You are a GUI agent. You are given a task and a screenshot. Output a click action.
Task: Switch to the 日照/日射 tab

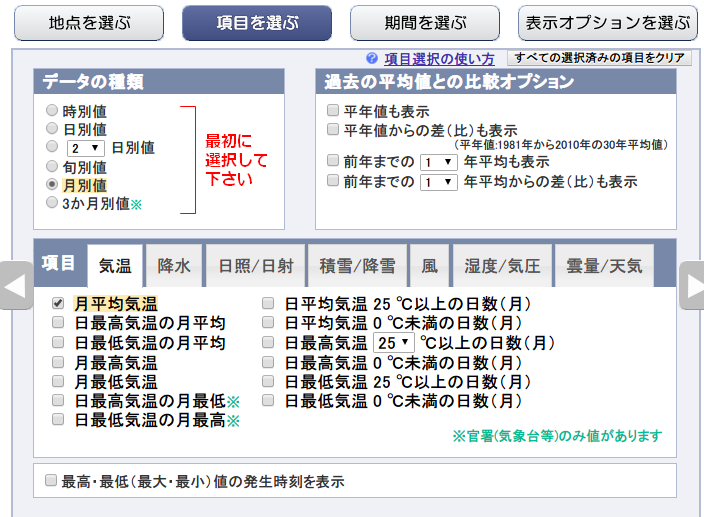[x=255, y=266]
